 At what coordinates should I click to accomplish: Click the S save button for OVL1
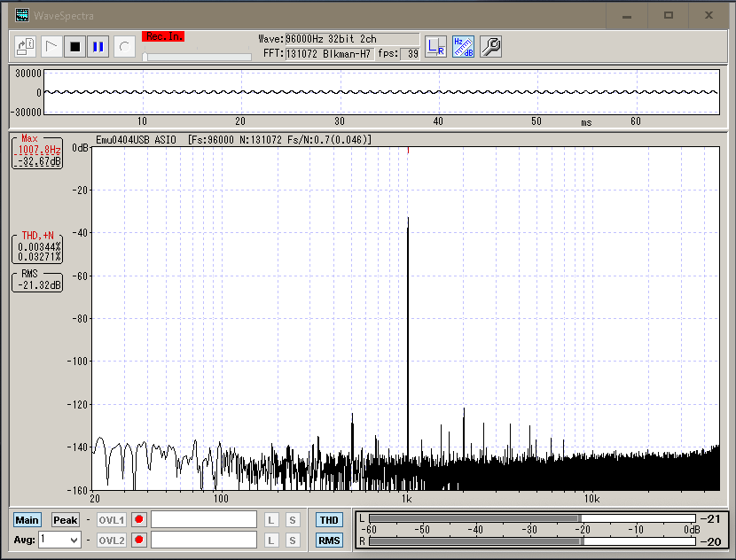click(x=293, y=519)
